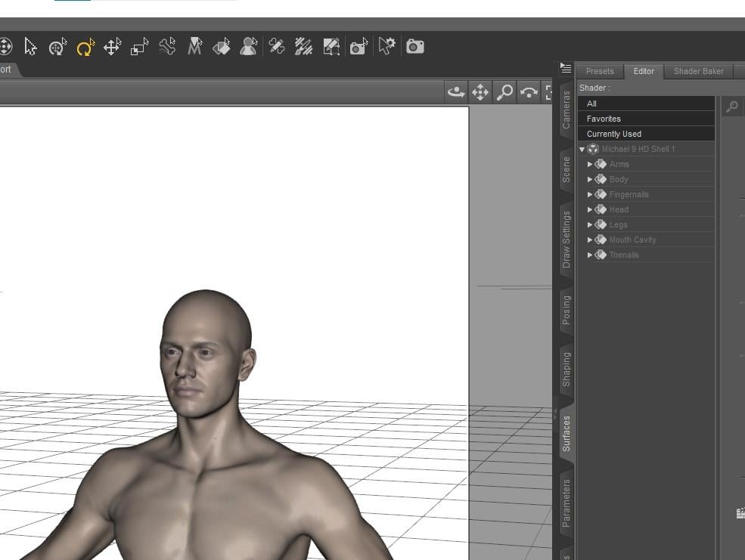Open the Scene side tab
745x560 pixels.
566,169
